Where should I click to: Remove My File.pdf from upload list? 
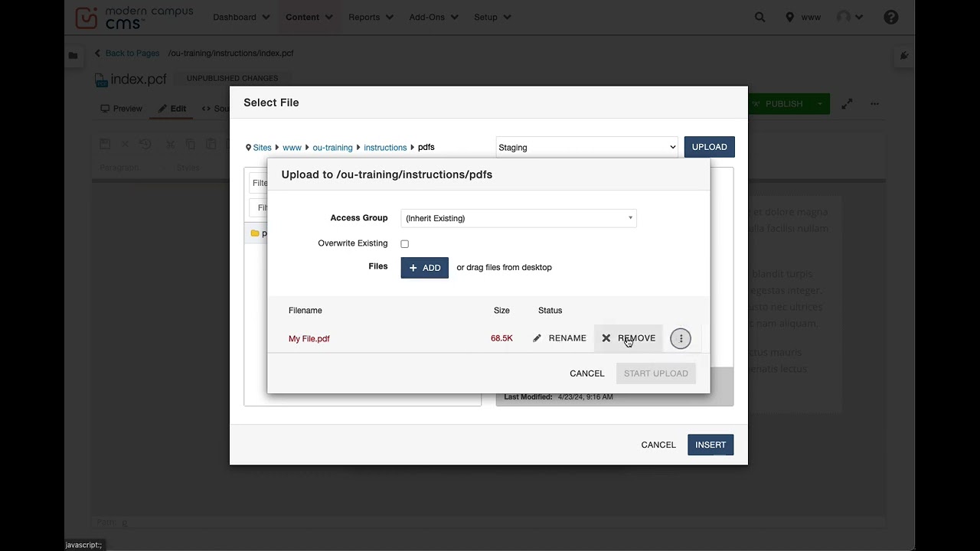(629, 338)
